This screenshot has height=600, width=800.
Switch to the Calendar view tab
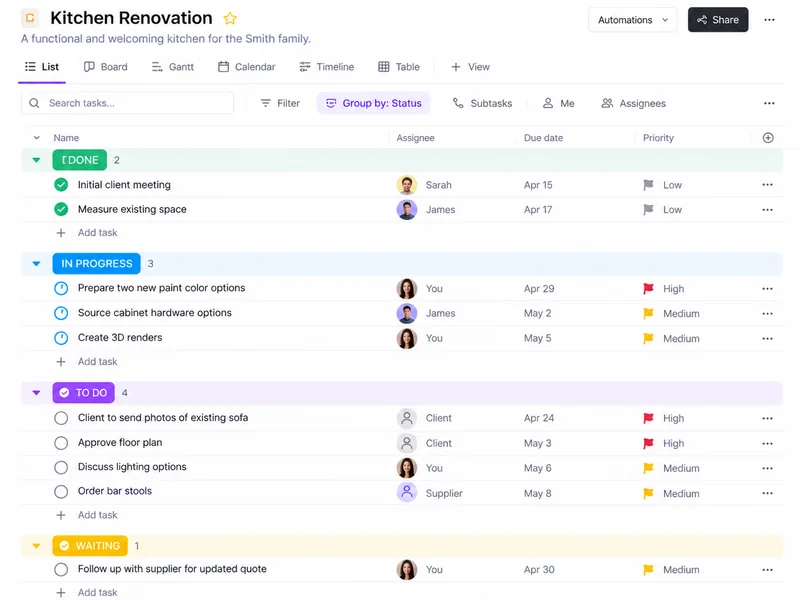pyautogui.click(x=246, y=67)
